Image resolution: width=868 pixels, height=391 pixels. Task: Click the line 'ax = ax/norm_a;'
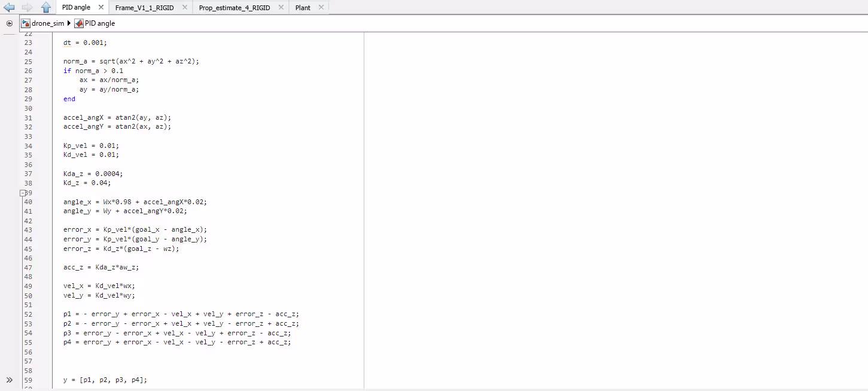tap(109, 80)
